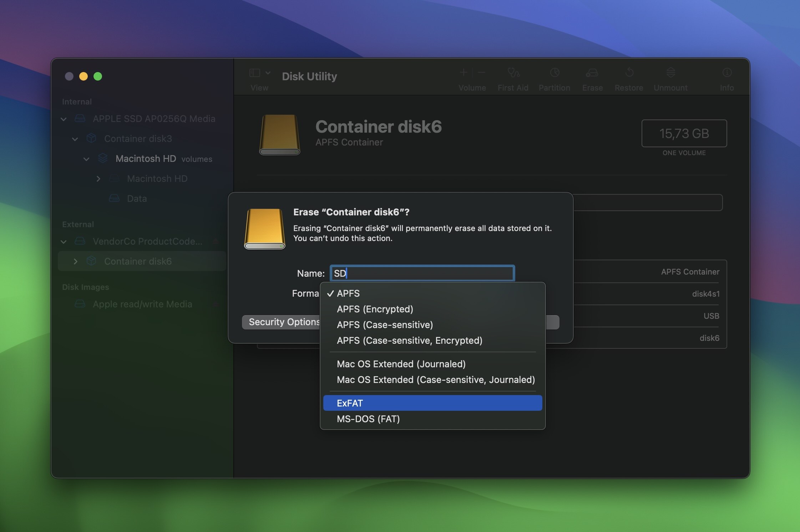The image size is (800, 532).
Task: Click the USB connection value
Action: (x=711, y=316)
